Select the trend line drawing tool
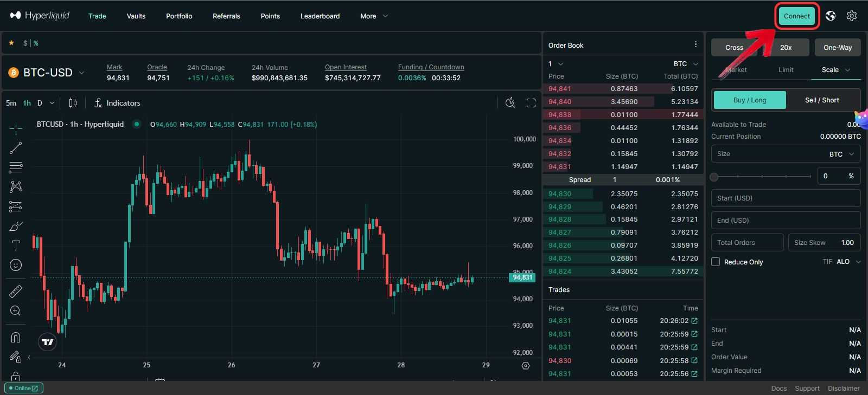This screenshot has height=395, width=868. (16, 148)
